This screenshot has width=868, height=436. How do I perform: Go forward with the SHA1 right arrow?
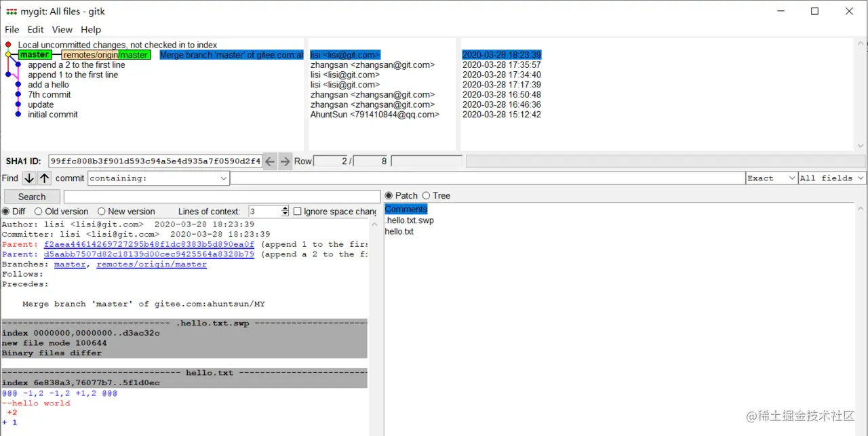[x=285, y=161]
